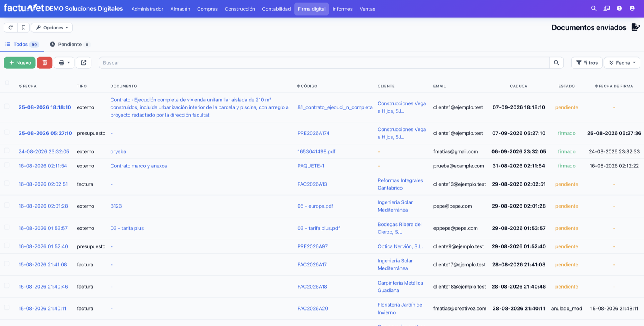Check the row dated 25-08-2026 05:27:10
The height and width of the screenshot is (326, 644).
pyautogui.click(x=7, y=132)
